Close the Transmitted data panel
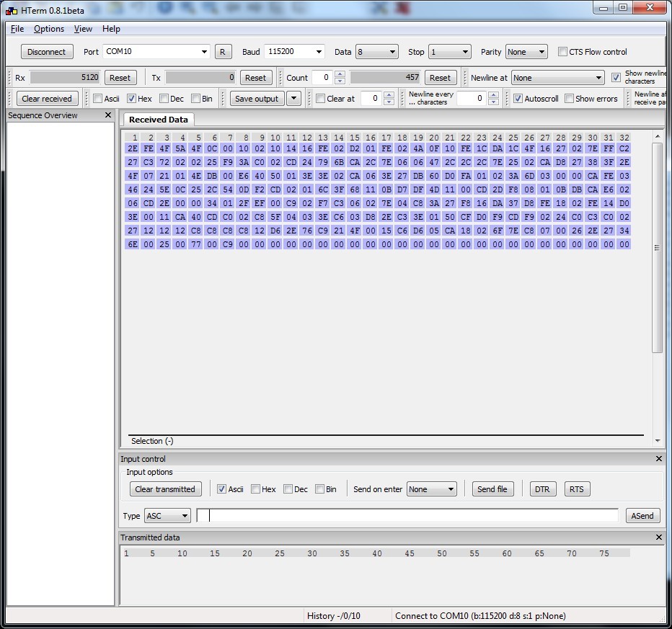Image resolution: width=672 pixels, height=629 pixels. [657, 537]
